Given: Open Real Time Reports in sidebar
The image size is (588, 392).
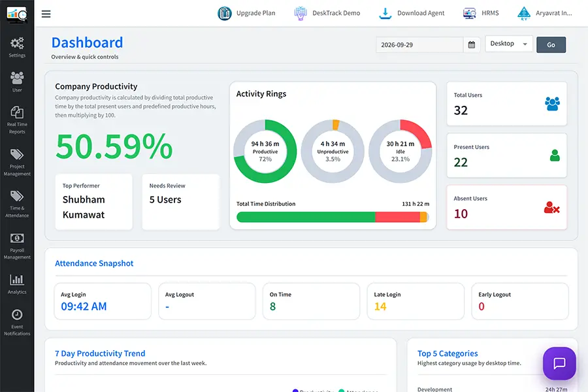Looking at the screenshot, I should 17,112.
